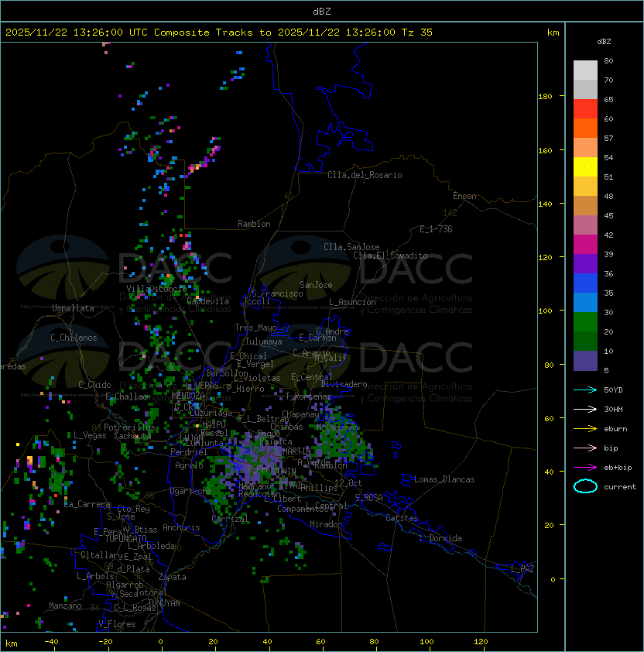The image size is (644, 652).
Task: Click the '-20' tick on horizontal axis
Action: [105, 642]
